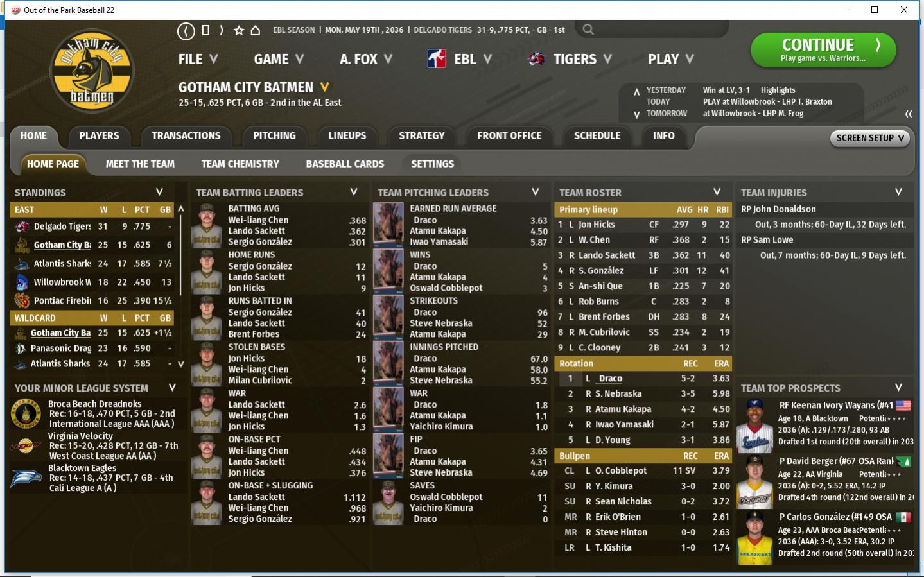Open Draco in the Rotation list
Viewport: 924px width, 577px height.
[611, 379]
